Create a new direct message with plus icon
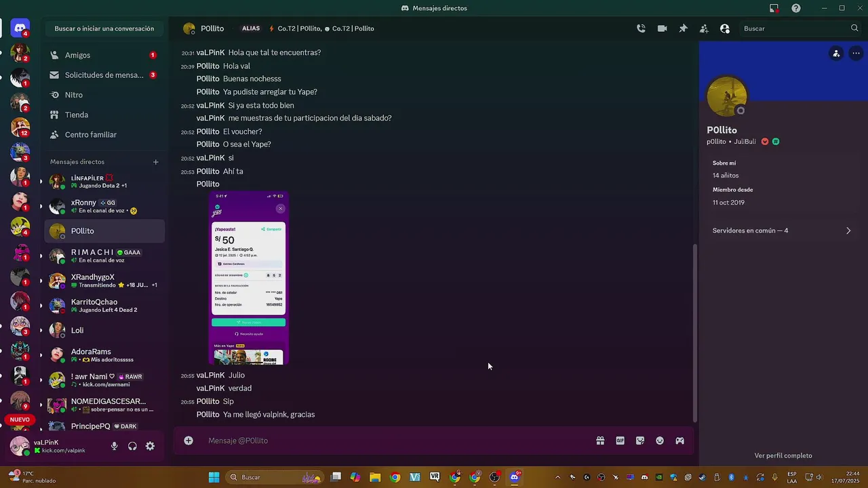Viewport: 868px width, 488px height. pos(156,162)
